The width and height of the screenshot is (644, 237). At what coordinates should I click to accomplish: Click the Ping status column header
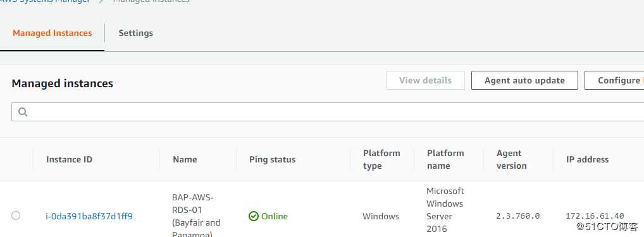click(272, 159)
